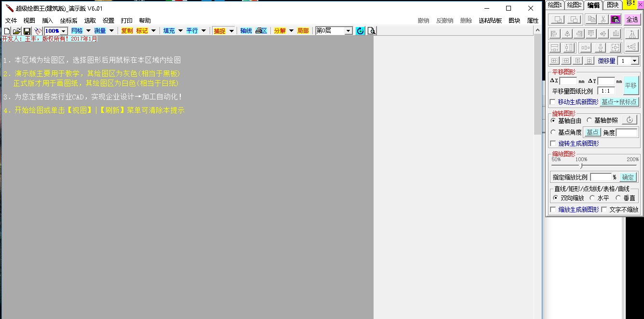The width and height of the screenshot is (644, 319).
Task: Click the printer zone 区 toolbar icon
Action: 261,31
